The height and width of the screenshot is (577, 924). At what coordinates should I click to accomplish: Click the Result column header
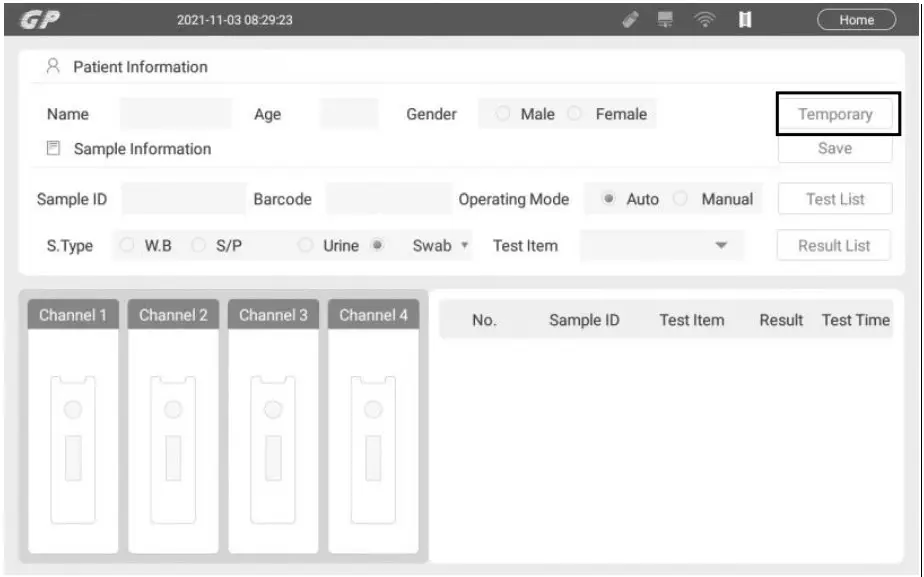781,320
